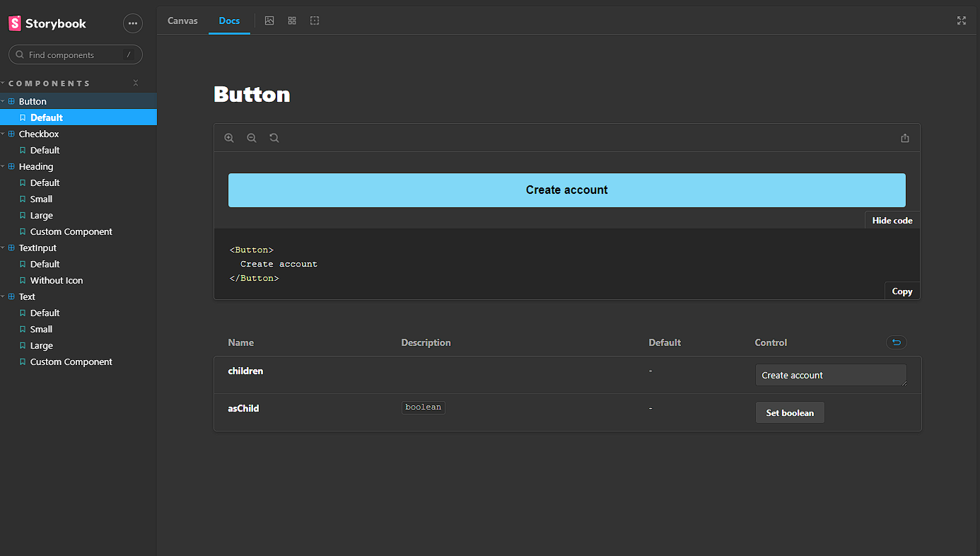Open the Storybook ellipsis menu

click(133, 23)
